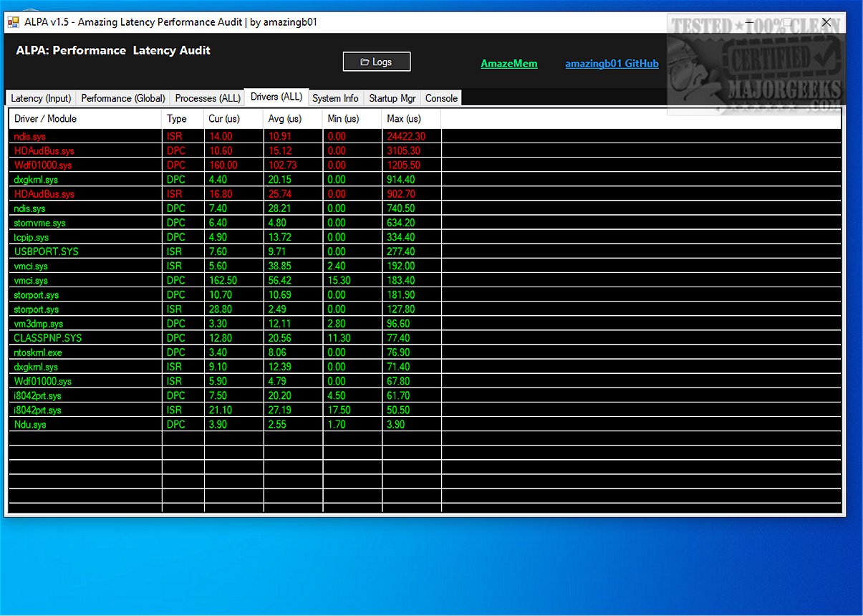The width and height of the screenshot is (863, 616).
Task: Sort by the Cur (us) column header
Action: pos(234,119)
